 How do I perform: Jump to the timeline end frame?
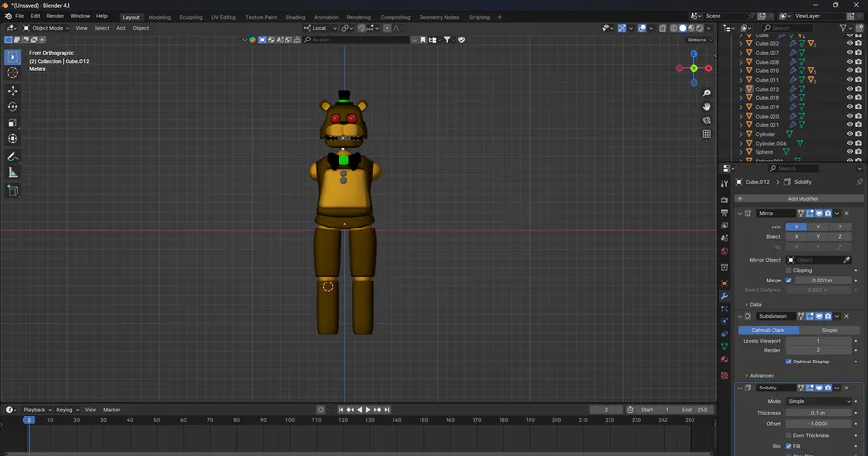[x=387, y=410]
